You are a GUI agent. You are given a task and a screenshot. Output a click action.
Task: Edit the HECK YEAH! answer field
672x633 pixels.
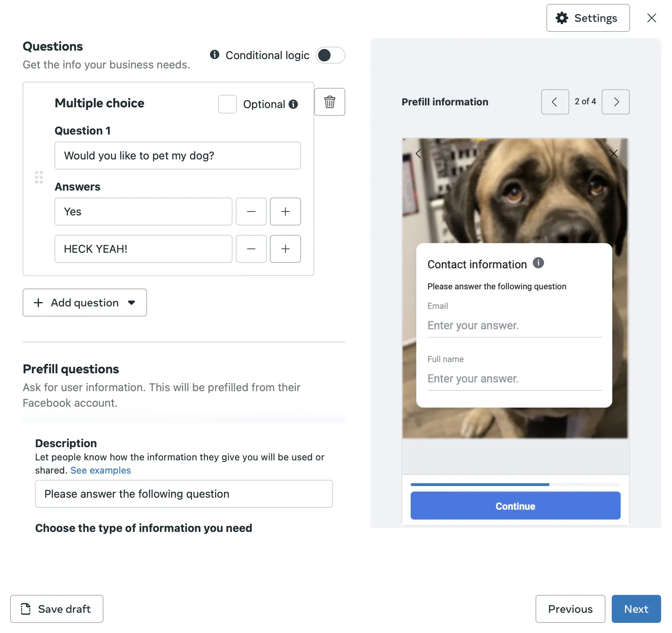click(143, 249)
